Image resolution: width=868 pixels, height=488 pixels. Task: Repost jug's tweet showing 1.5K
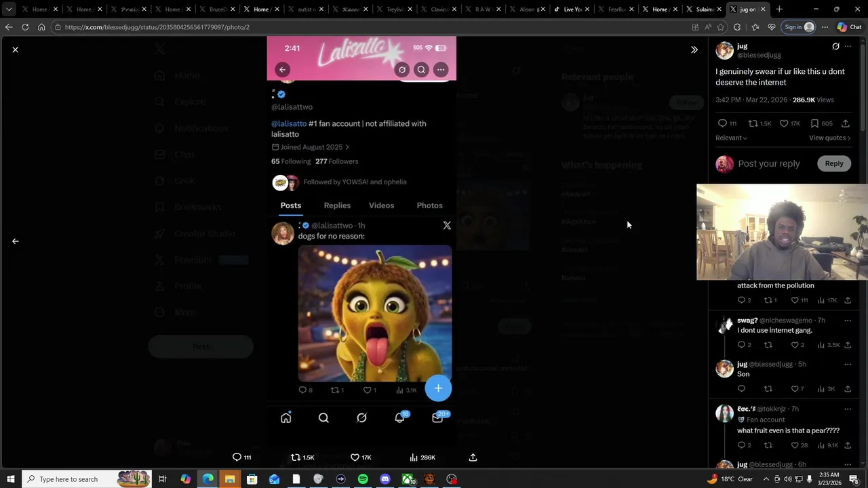pyautogui.click(x=759, y=123)
